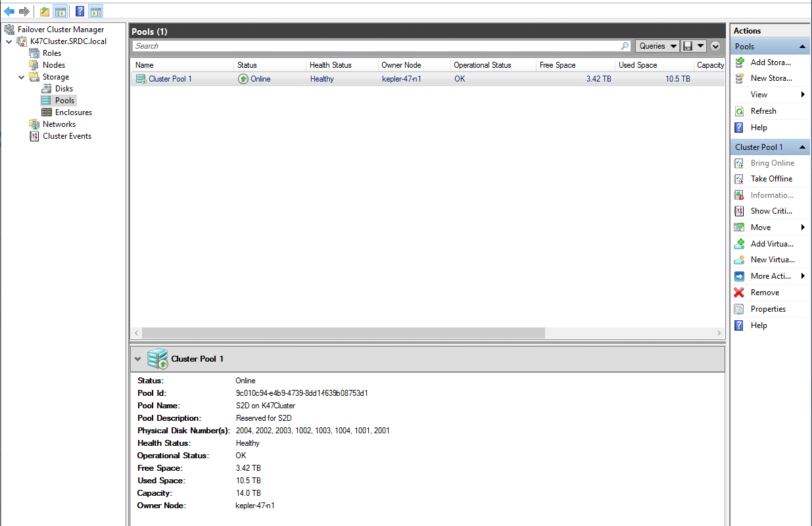Viewport: 812px width, 526px height.
Task: Click the right scroll arrow of pool list
Action: pyautogui.click(x=719, y=333)
